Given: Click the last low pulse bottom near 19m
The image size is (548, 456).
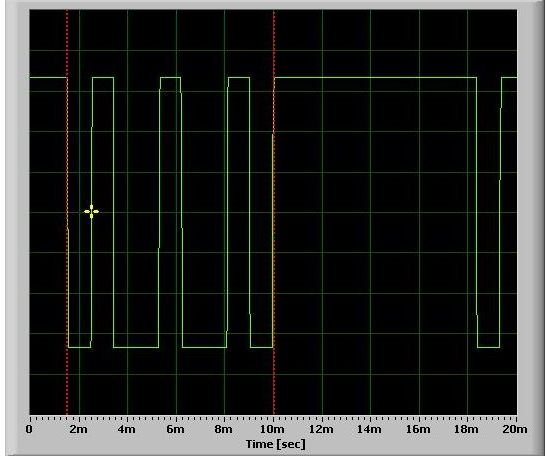Looking at the screenshot, I should [x=489, y=347].
